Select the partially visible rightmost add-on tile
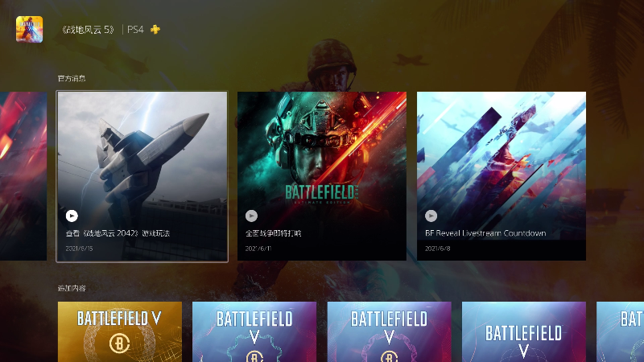Screen dimensions: 644x362 tap(620, 331)
